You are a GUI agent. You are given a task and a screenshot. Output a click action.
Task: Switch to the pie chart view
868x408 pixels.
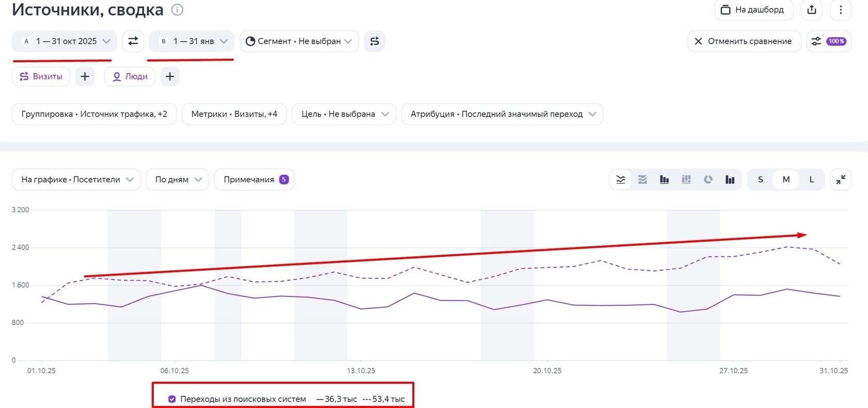tap(708, 180)
